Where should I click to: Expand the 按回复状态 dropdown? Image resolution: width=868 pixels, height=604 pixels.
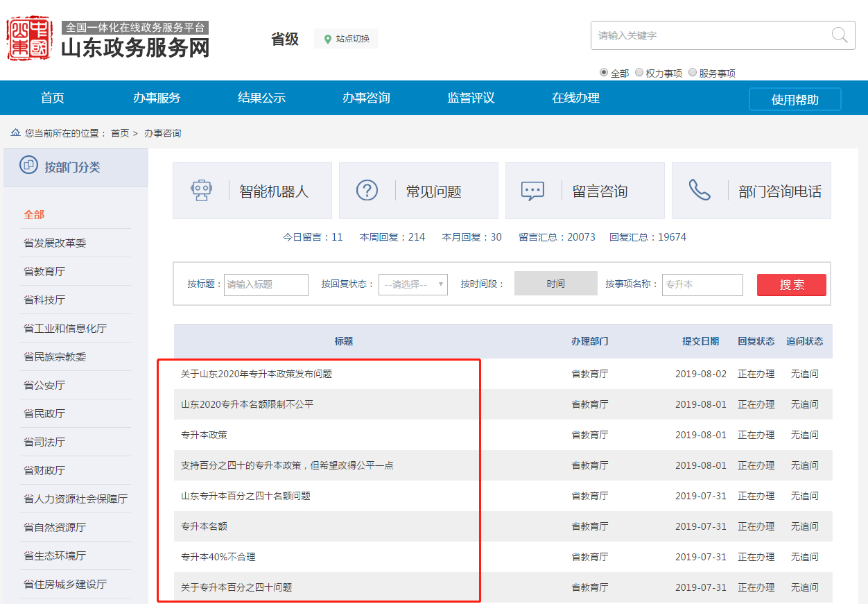point(413,284)
